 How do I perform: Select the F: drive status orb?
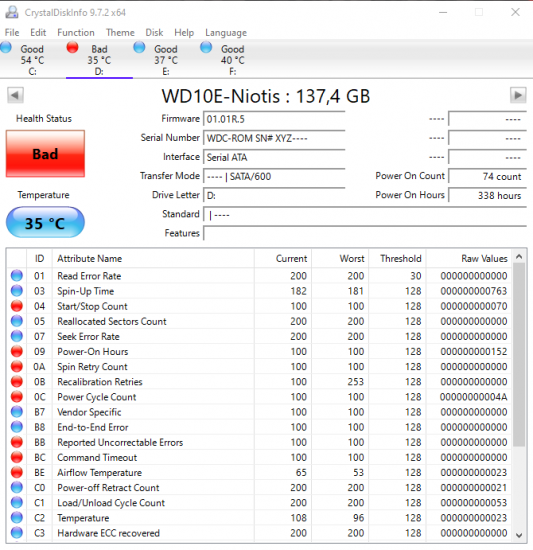[206, 47]
